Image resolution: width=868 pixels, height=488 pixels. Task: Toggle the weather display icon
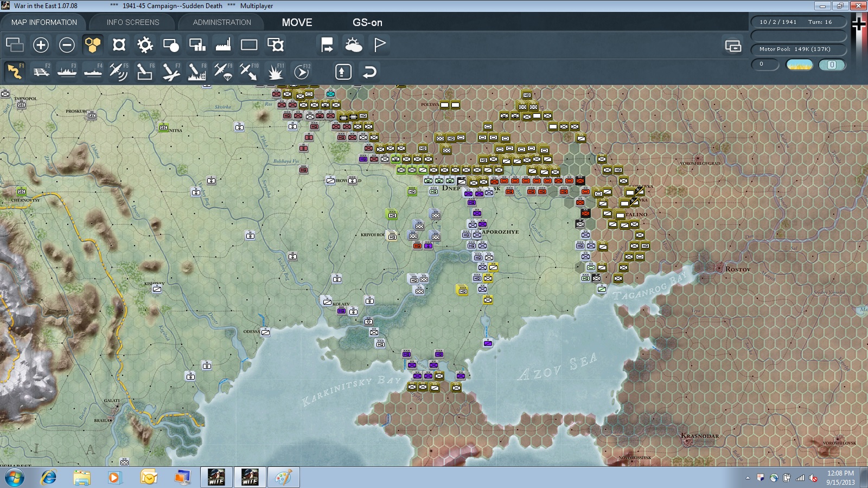tap(353, 45)
